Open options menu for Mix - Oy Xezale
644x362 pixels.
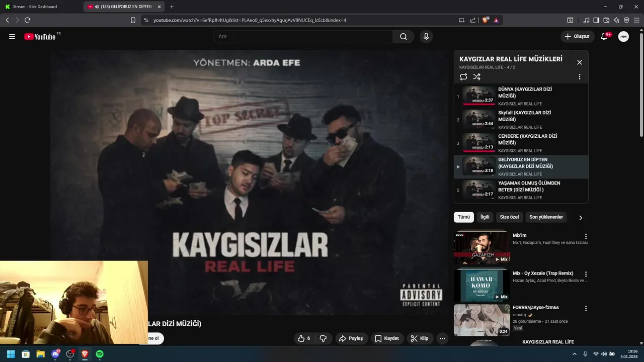point(586,274)
